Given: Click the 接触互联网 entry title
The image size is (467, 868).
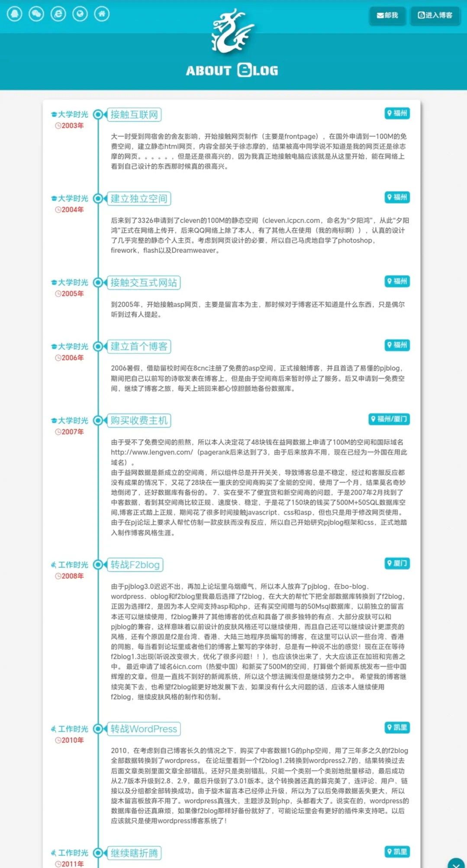Looking at the screenshot, I should pyautogui.click(x=134, y=114).
